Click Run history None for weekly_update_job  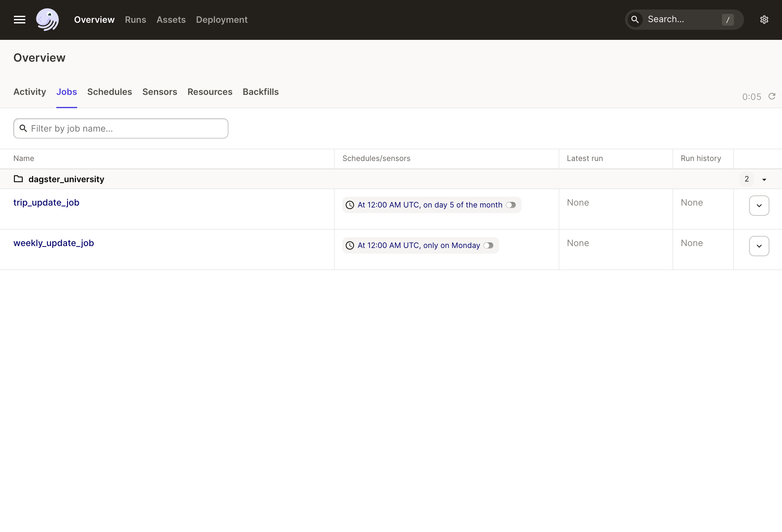point(692,243)
